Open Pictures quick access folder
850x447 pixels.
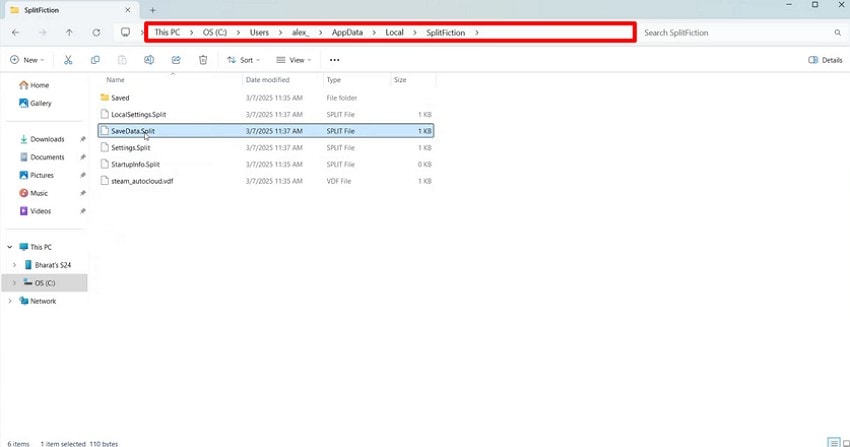(37, 175)
